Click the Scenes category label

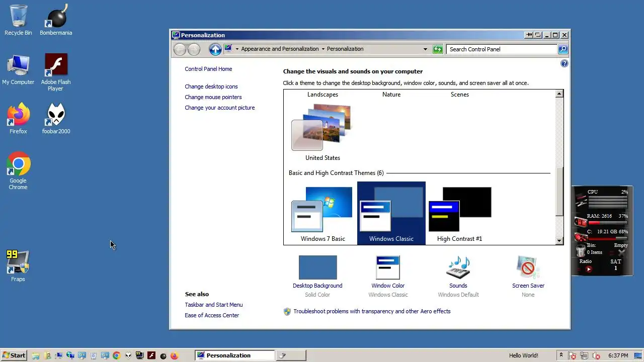coord(460,95)
